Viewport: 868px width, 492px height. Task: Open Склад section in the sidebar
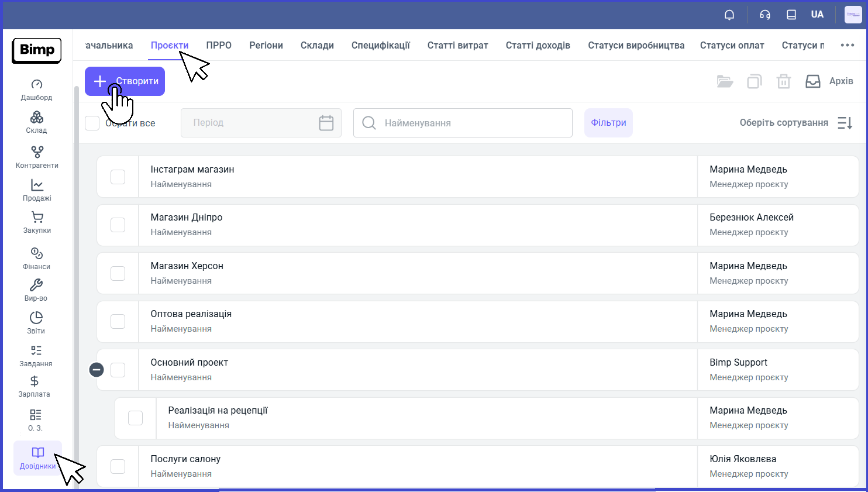coord(36,123)
